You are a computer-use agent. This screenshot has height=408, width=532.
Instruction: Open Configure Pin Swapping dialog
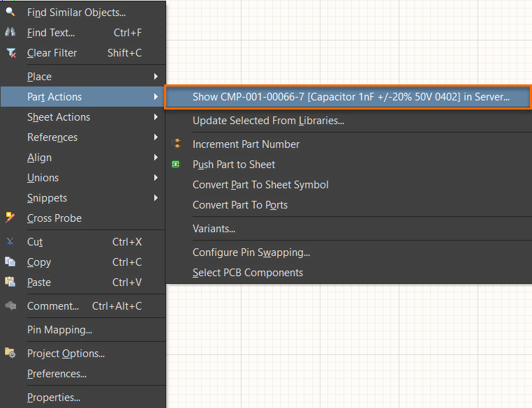tap(251, 252)
